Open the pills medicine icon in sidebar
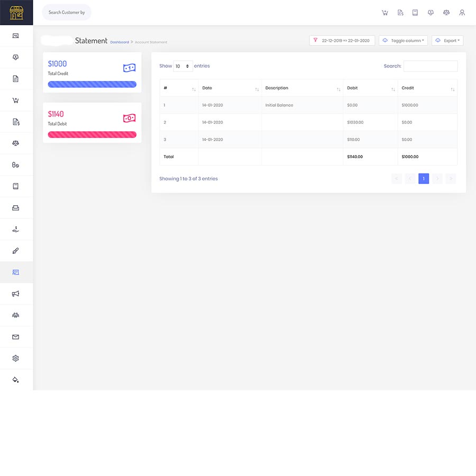 (16, 165)
